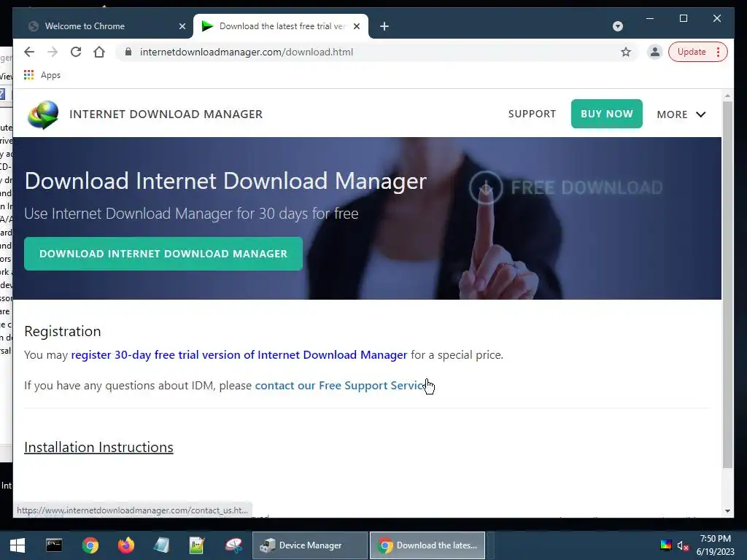Open the Chrome profile avatar icon
747x560 pixels.
point(655,52)
